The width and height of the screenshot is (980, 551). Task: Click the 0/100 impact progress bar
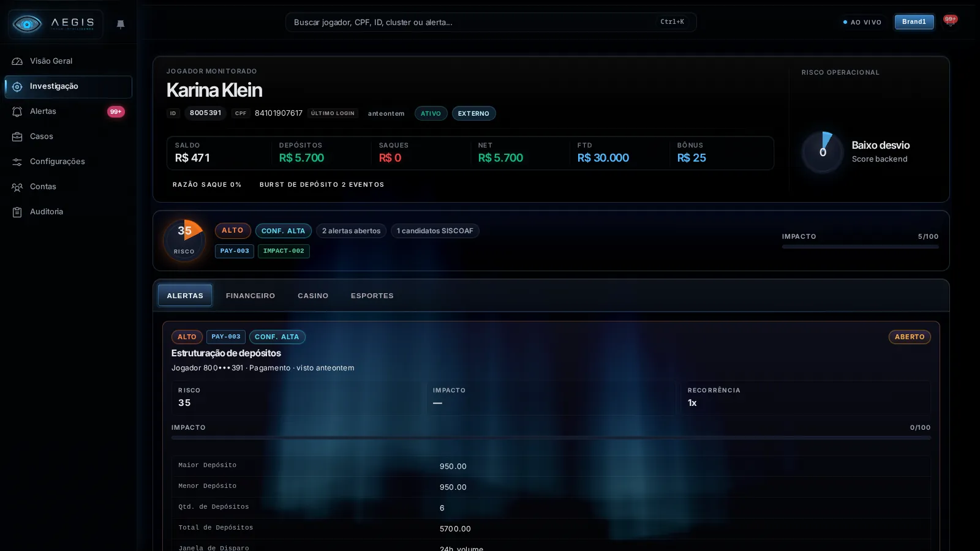(x=551, y=438)
